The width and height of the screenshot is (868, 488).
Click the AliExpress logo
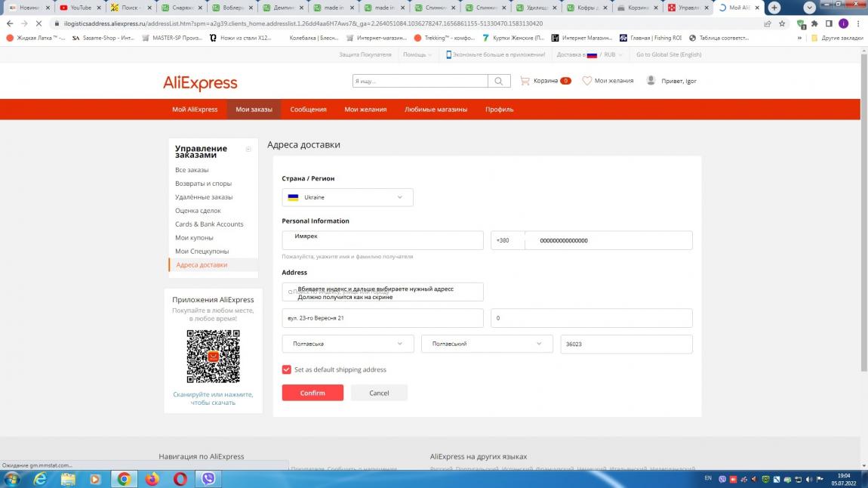pyautogui.click(x=200, y=82)
